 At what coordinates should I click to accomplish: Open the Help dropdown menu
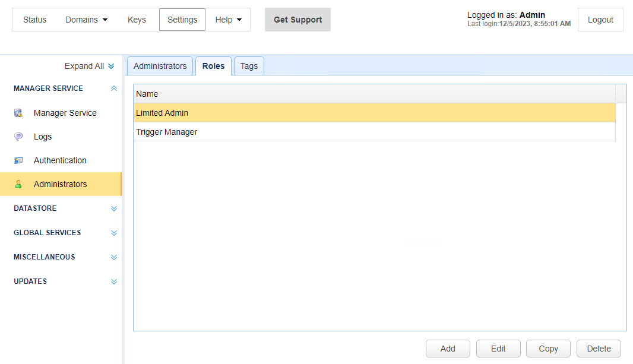[x=229, y=20]
